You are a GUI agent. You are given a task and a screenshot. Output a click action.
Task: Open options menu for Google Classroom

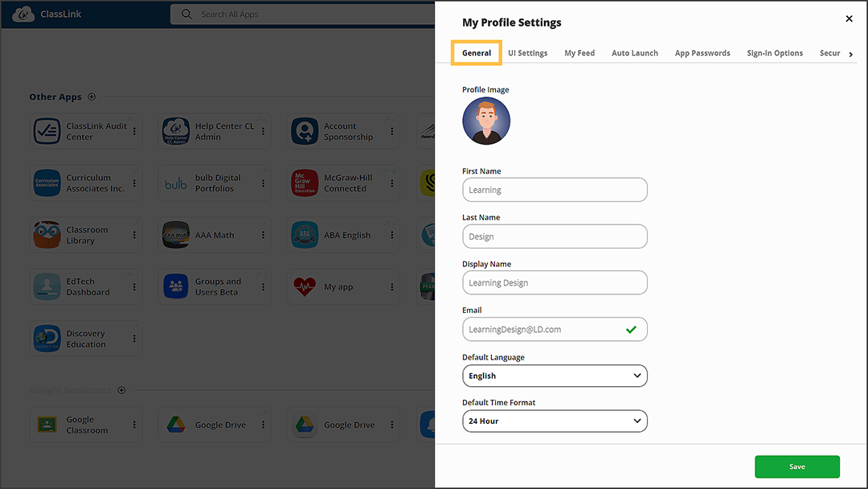(134, 425)
